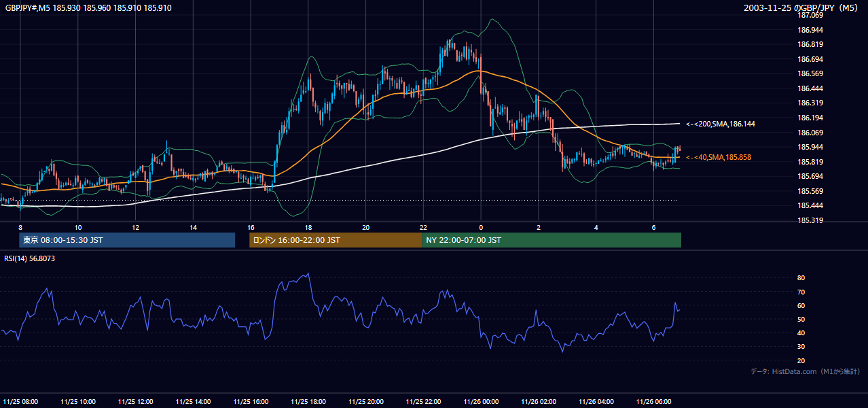Viewport: 868px width, 408px height.
Task: Click date label 11/26 06:00
Action: tap(653, 401)
